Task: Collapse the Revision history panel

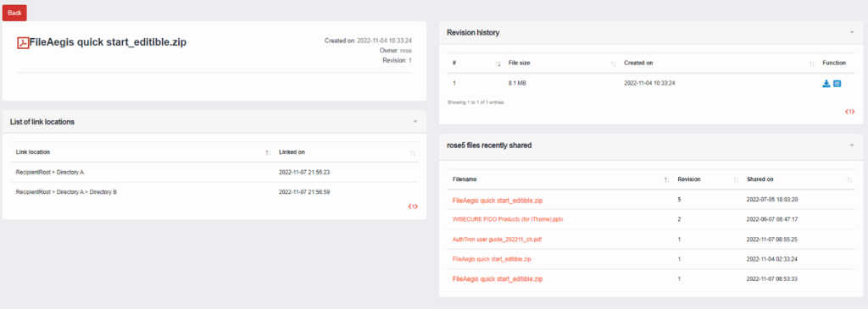Action: pyautogui.click(x=852, y=33)
